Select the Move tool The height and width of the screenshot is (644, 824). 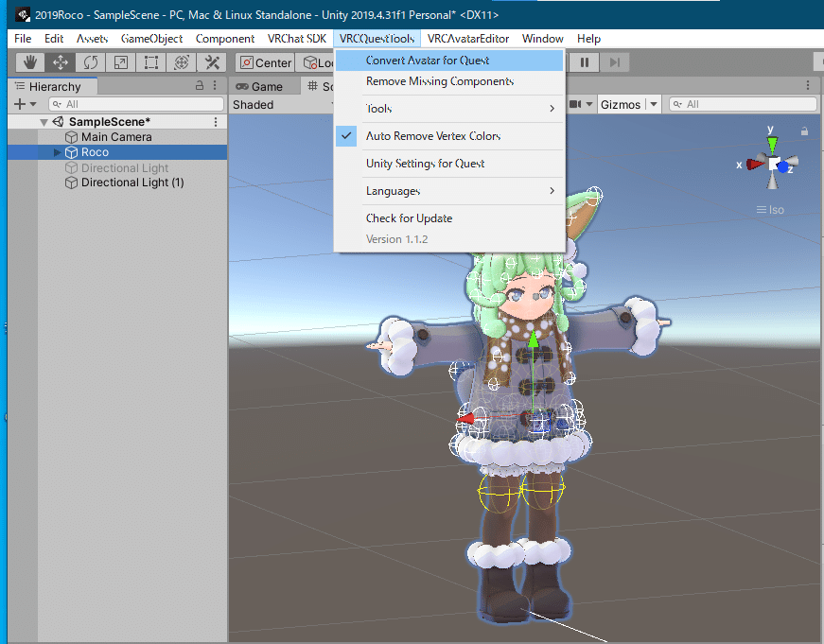coord(60,62)
